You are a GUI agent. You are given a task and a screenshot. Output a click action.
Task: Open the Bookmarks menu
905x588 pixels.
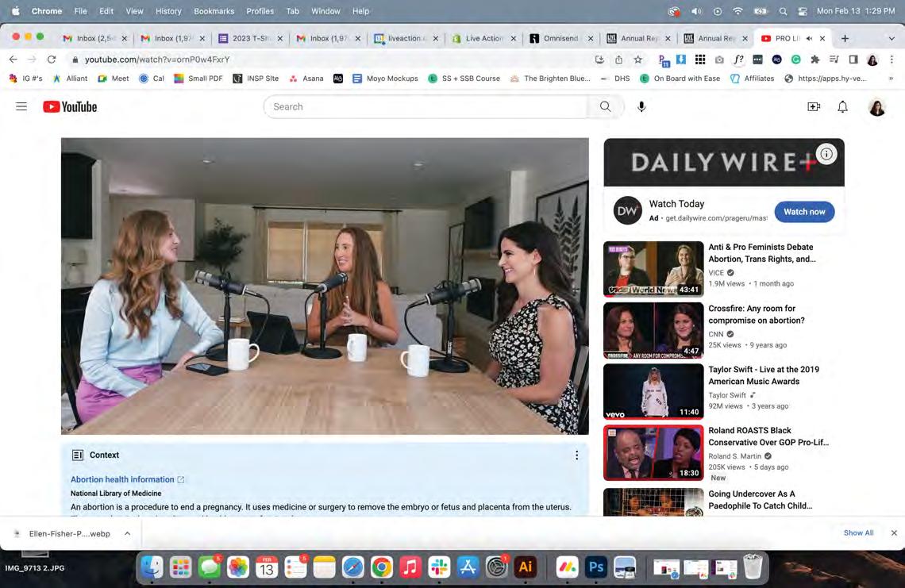pos(214,11)
